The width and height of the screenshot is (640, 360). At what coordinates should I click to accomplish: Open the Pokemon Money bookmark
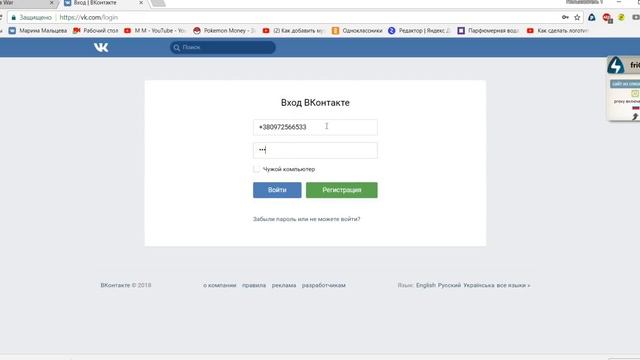coord(224,31)
